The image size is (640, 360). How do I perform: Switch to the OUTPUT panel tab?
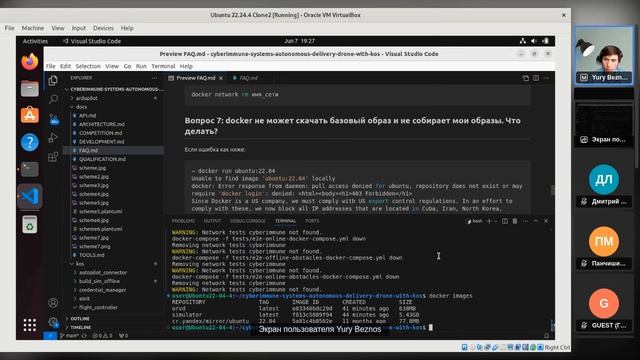(x=212, y=221)
